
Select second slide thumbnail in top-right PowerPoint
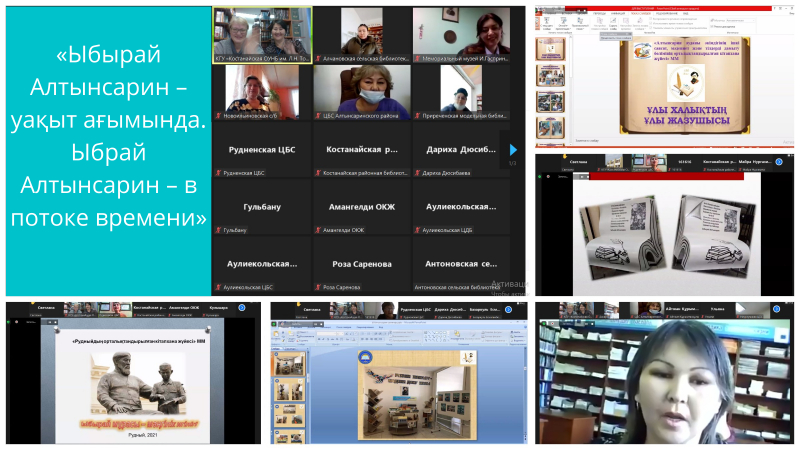pos(549,75)
